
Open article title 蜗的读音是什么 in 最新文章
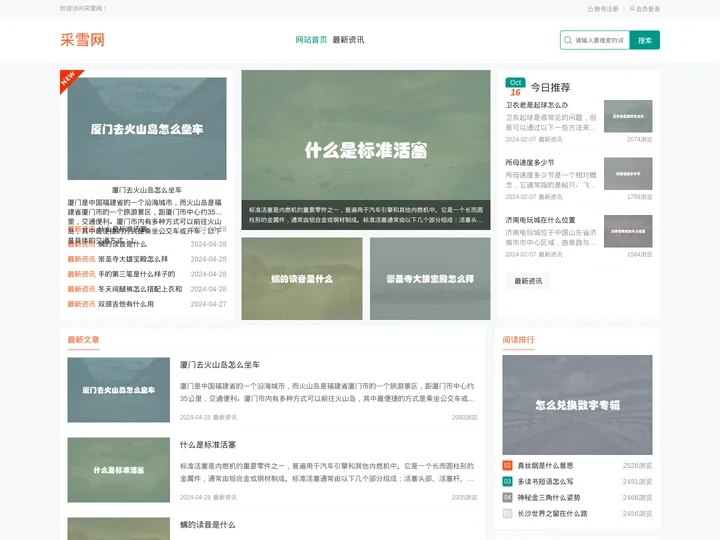point(208,524)
